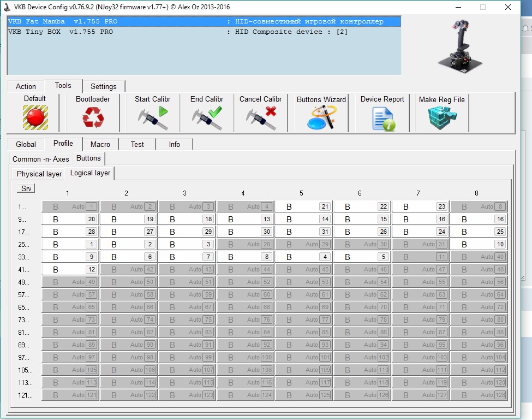The width and height of the screenshot is (532, 420).
Task: Finish calibration via the End Calibr icon
Action: click(x=207, y=117)
